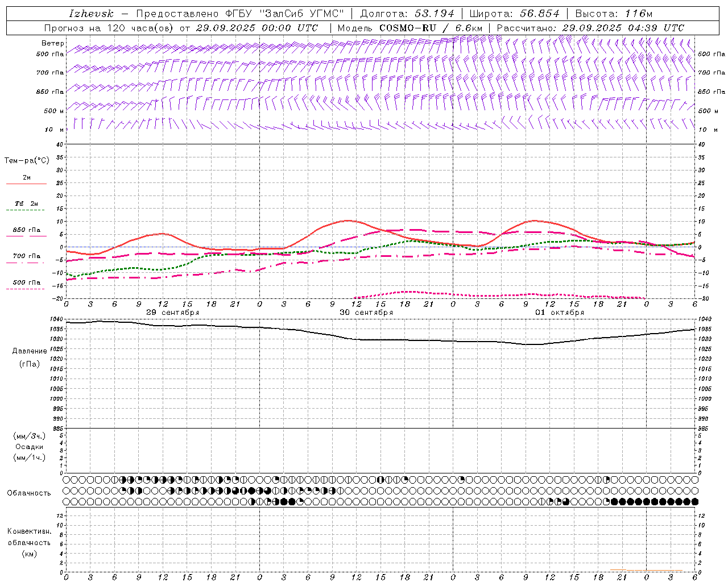Click 'Прогноз на 120 часа(ов)' forecast header text
This screenshot has height=582, width=728.
point(109,28)
